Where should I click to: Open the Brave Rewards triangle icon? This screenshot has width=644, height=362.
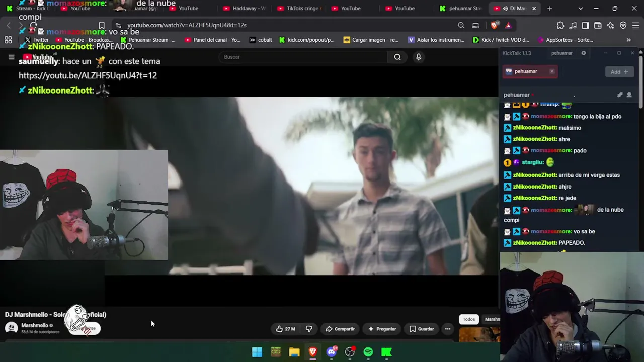(x=508, y=25)
